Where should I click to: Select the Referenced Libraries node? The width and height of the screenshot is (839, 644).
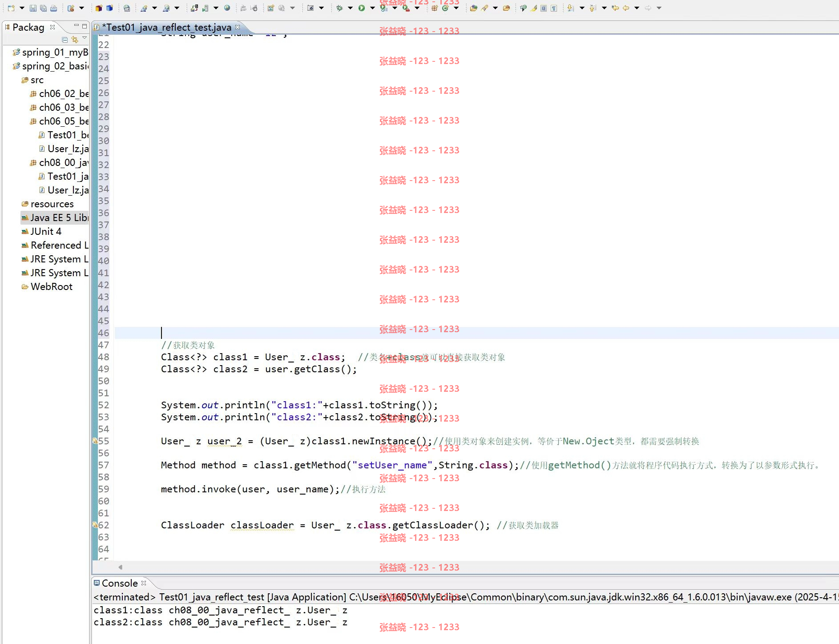coord(55,246)
